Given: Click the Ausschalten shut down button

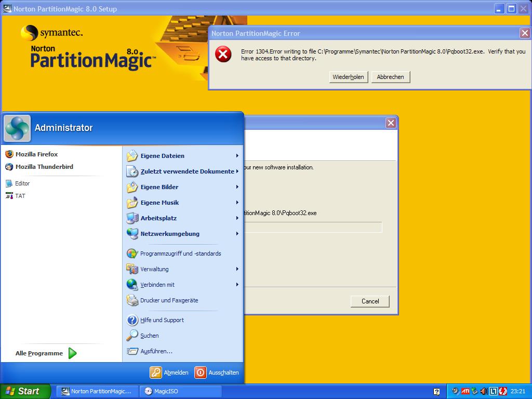Looking at the screenshot, I should click(x=217, y=372).
